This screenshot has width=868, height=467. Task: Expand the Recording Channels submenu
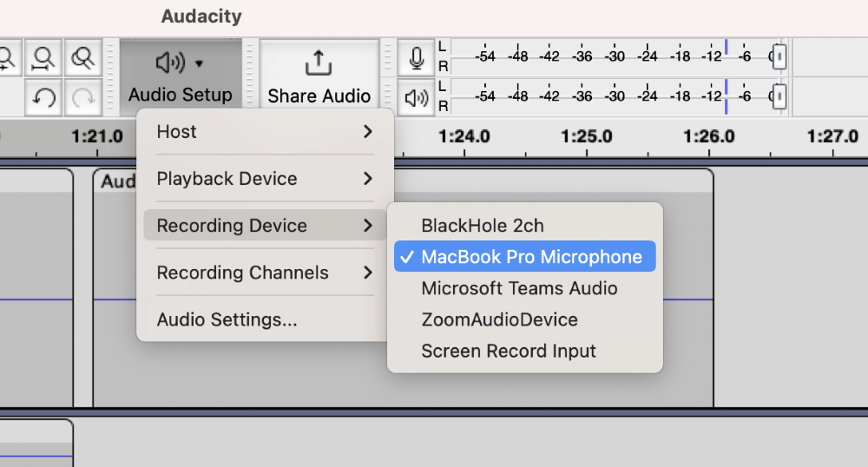coord(265,273)
